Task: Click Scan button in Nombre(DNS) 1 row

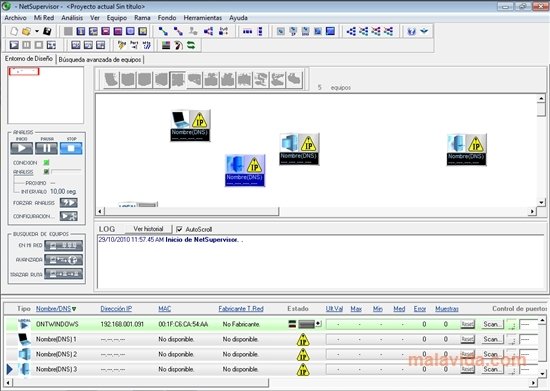Action: tap(492, 339)
